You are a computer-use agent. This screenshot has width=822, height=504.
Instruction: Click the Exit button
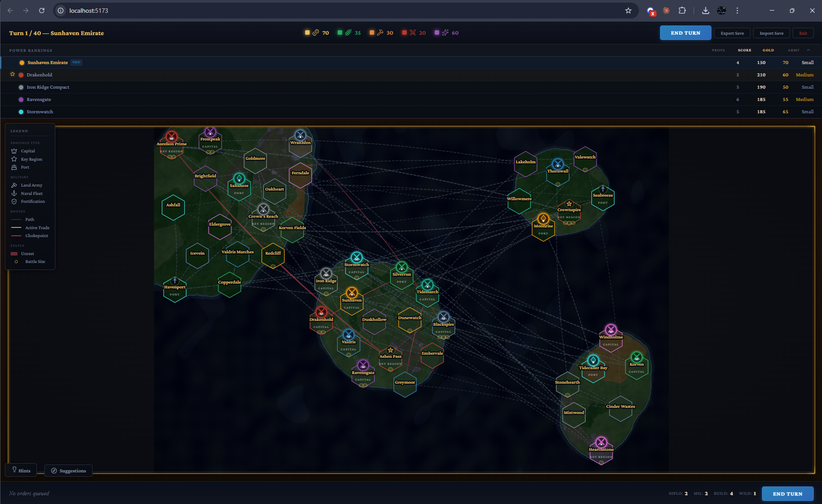[x=803, y=33]
